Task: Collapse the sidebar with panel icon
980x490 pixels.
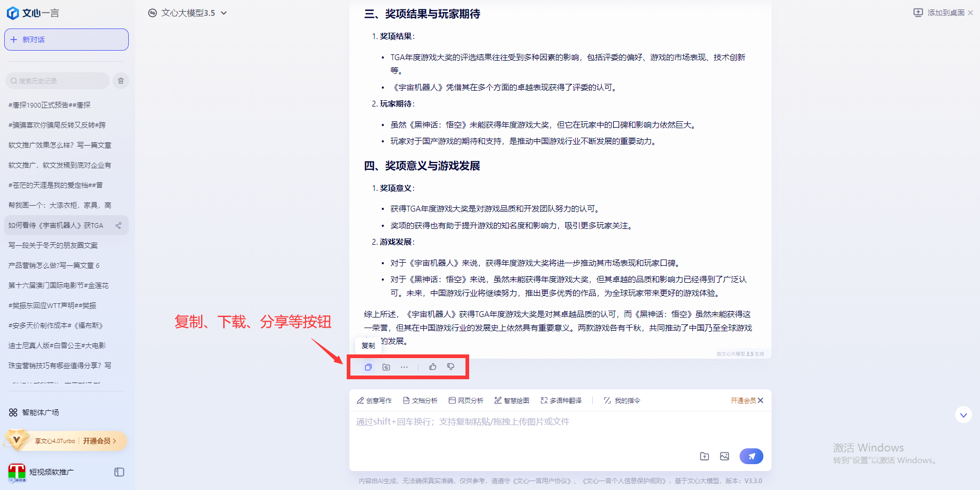Action: pyautogui.click(x=119, y=472)
